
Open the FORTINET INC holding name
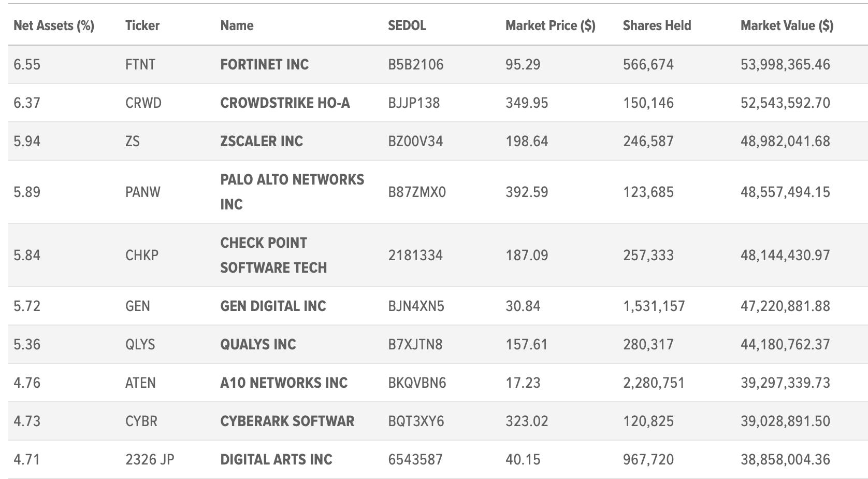[x=264, y=64]
